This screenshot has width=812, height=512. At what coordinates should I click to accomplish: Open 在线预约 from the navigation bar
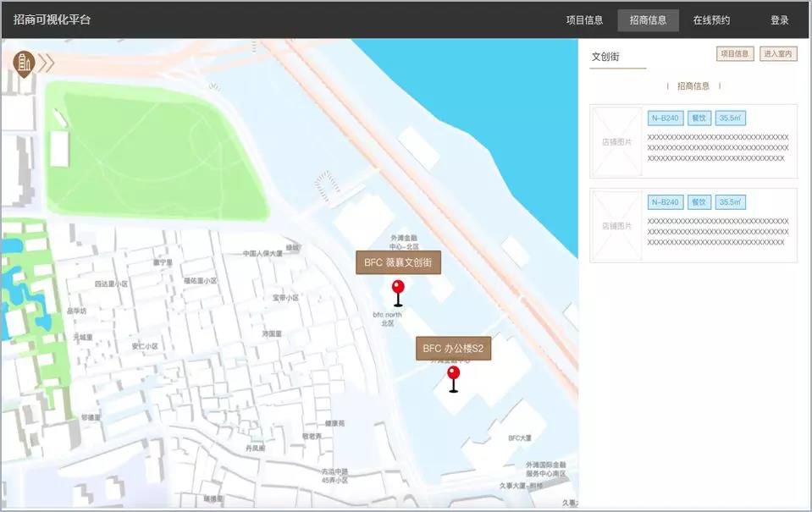point(711,20)
